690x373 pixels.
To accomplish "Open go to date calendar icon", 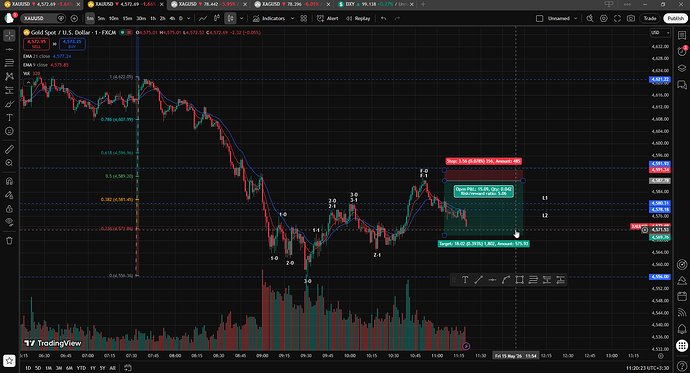I will (x=128, y=368).
